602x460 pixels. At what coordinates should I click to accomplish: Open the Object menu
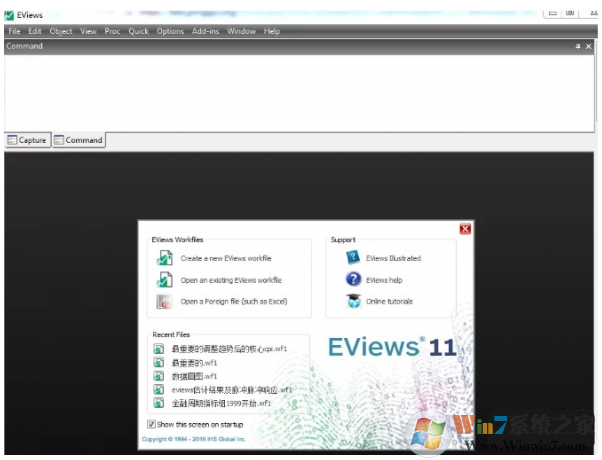click(x=61, y=31)
